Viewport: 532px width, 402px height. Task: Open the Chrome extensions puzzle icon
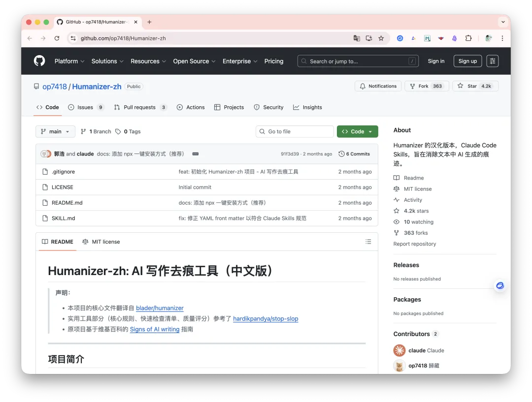(468, 38)
